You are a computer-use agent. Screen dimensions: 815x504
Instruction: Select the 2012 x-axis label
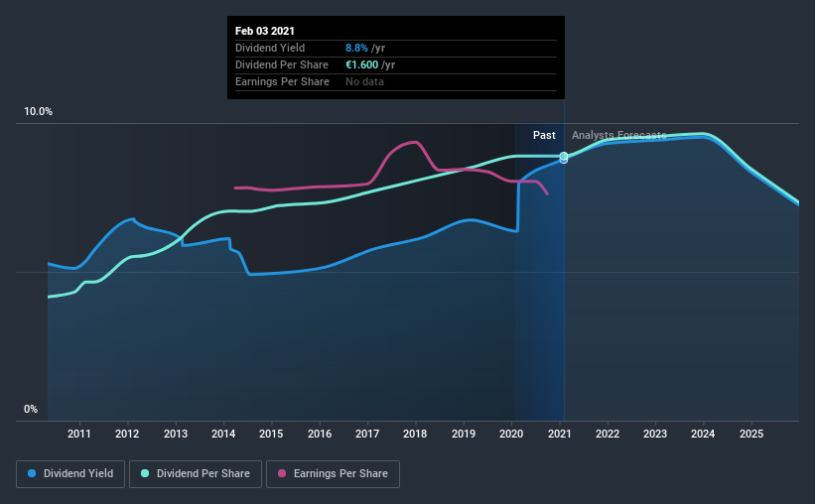point(127,434)
